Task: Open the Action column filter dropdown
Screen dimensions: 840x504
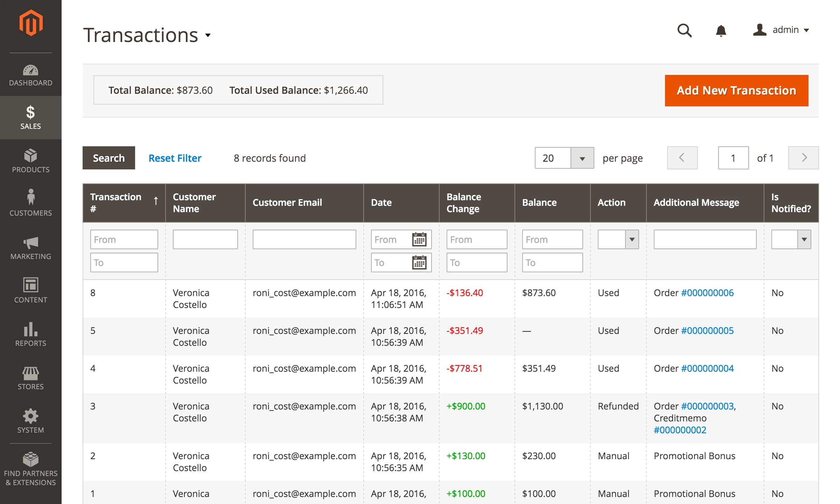Action: 632,239
